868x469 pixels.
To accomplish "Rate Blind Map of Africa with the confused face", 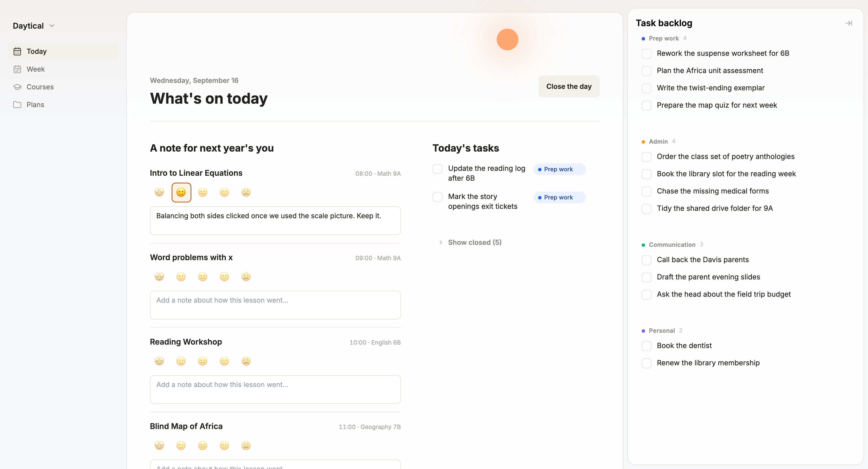I will pos(224,445).
